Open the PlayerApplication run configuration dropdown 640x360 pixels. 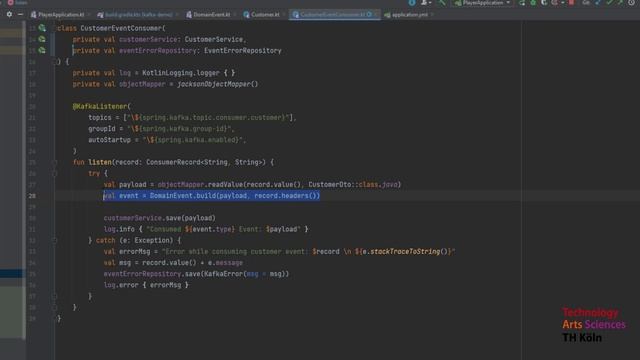point(483,3)
